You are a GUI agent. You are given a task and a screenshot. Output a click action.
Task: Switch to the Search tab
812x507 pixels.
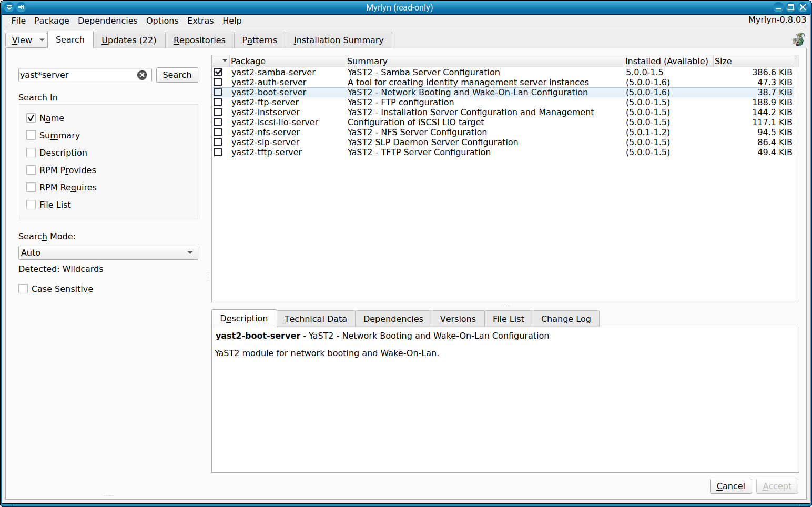pos(70,39)
